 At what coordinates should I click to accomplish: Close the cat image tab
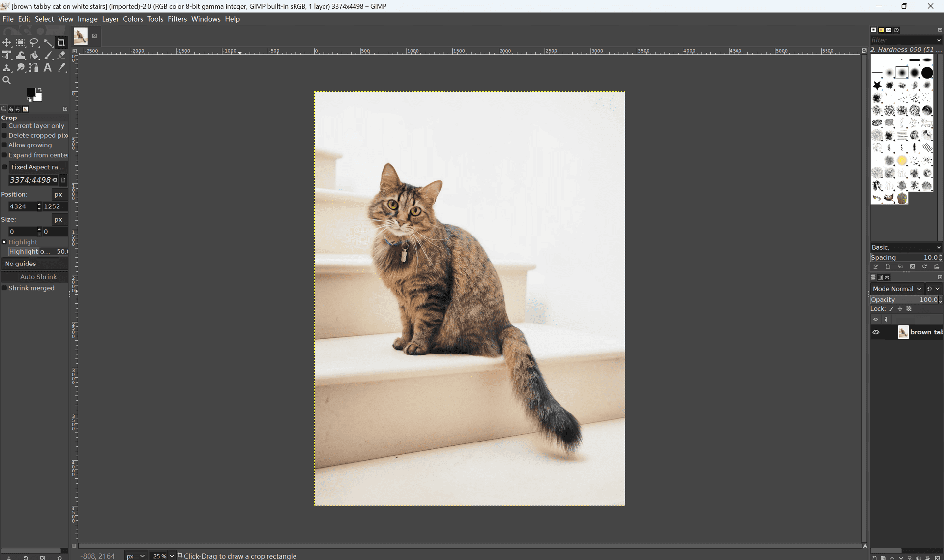(x=95, y=36)
